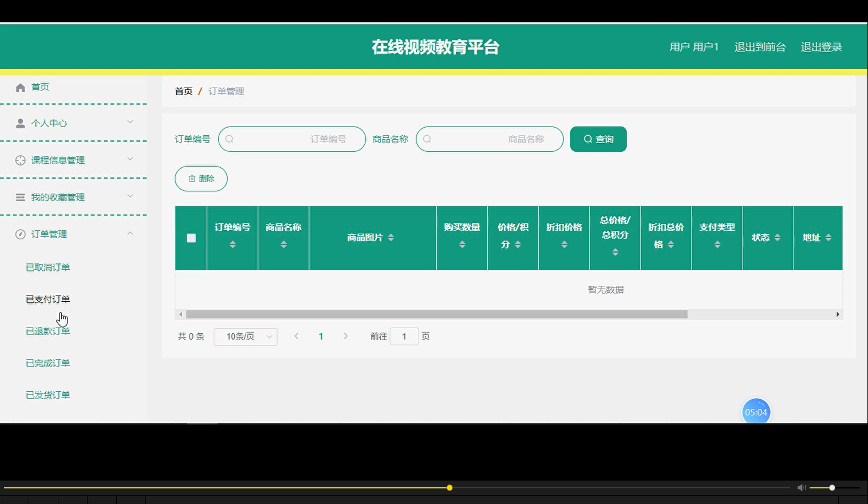Click the globe icon for 课程信息管理
The image size is (868, 504).
[20, 160]
